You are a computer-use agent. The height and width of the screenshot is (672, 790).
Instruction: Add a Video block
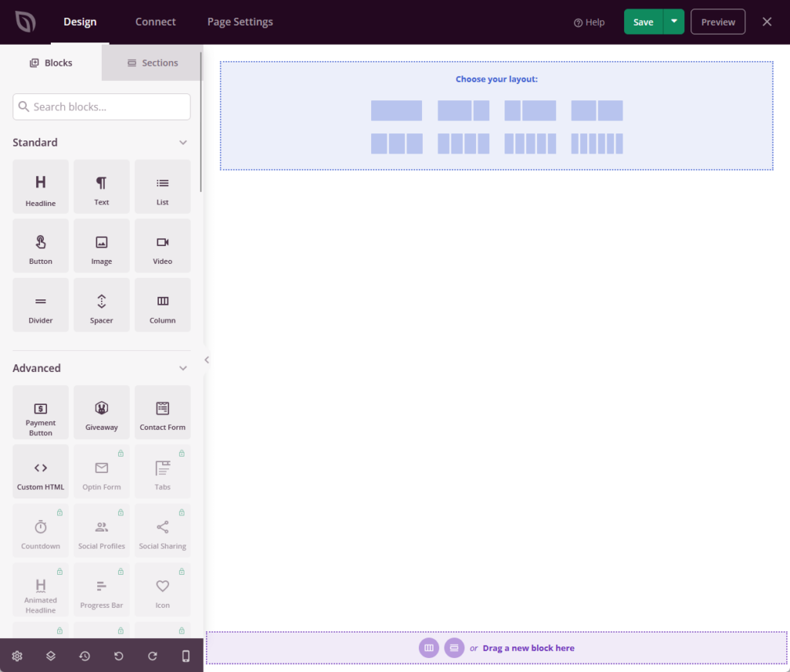tap(162, 246)
